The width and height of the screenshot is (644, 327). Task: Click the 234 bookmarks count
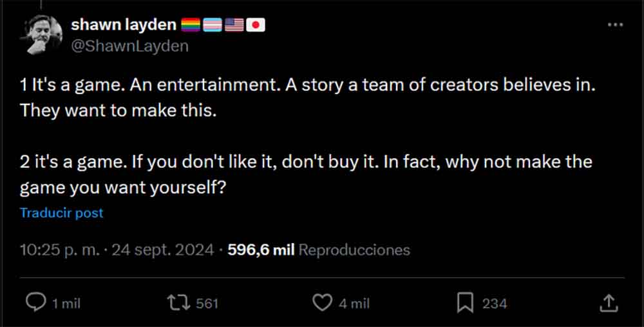tap(495, 303)
